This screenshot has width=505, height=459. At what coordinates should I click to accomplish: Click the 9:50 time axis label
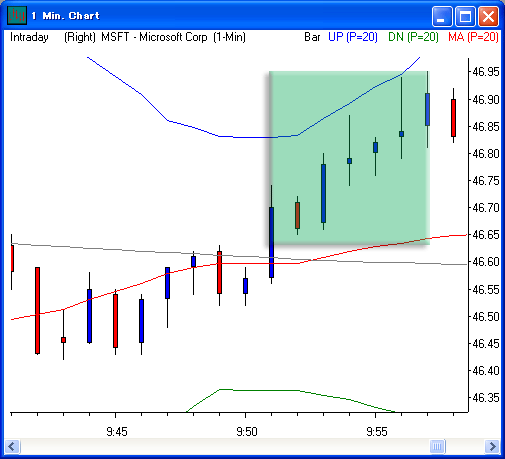tap(247, 432)
